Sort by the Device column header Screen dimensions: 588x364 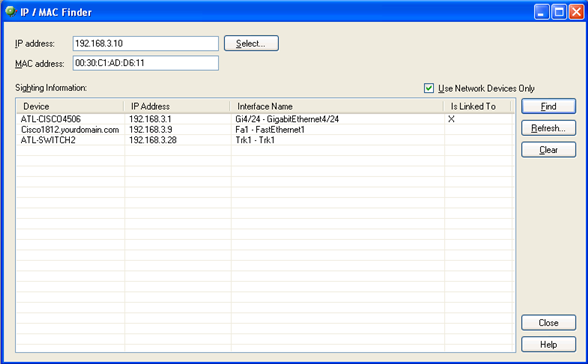tap(70, 106)
